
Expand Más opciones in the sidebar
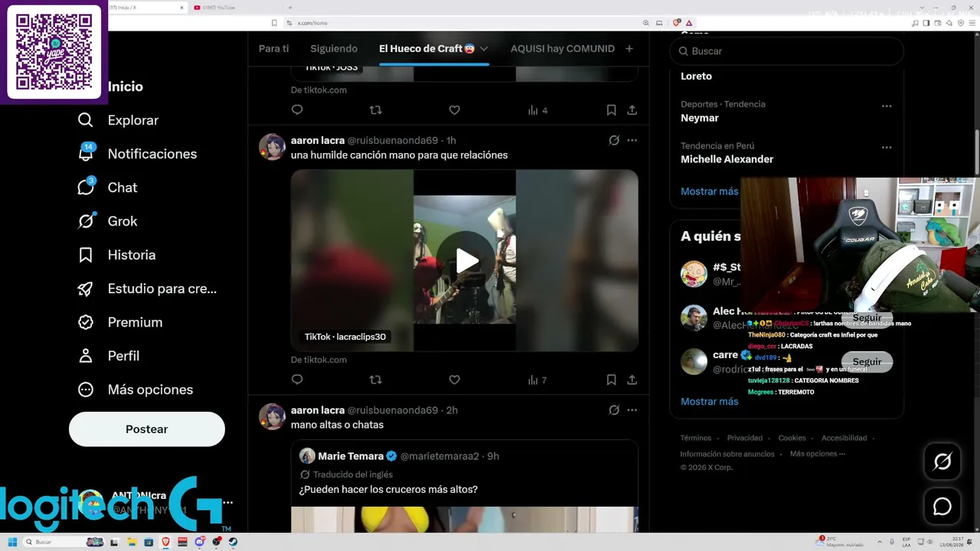click(x=135, y=390)
